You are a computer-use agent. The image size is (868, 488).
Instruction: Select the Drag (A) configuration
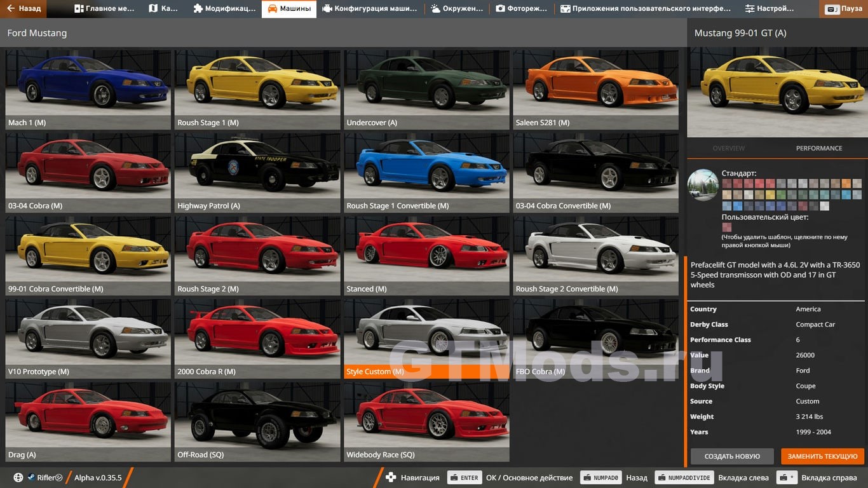[x=88, y=422]
